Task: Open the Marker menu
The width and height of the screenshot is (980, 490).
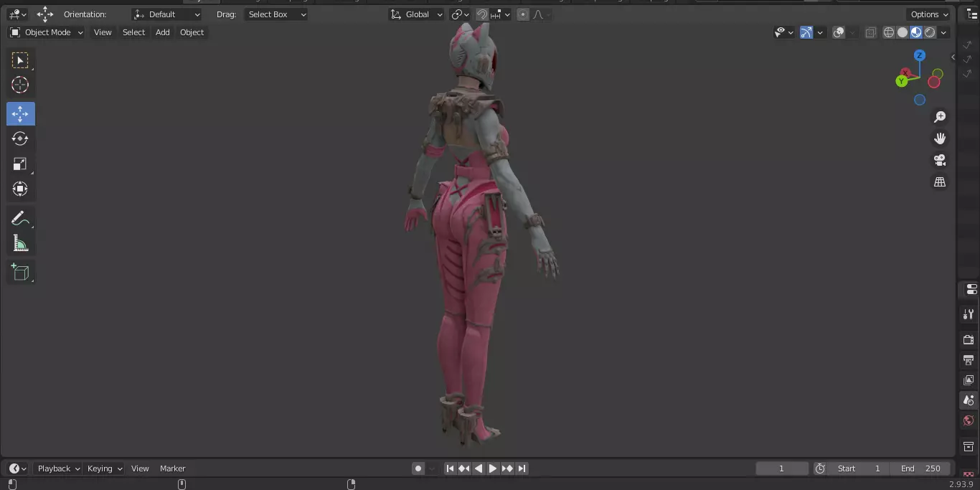Action: click(172, 468)
